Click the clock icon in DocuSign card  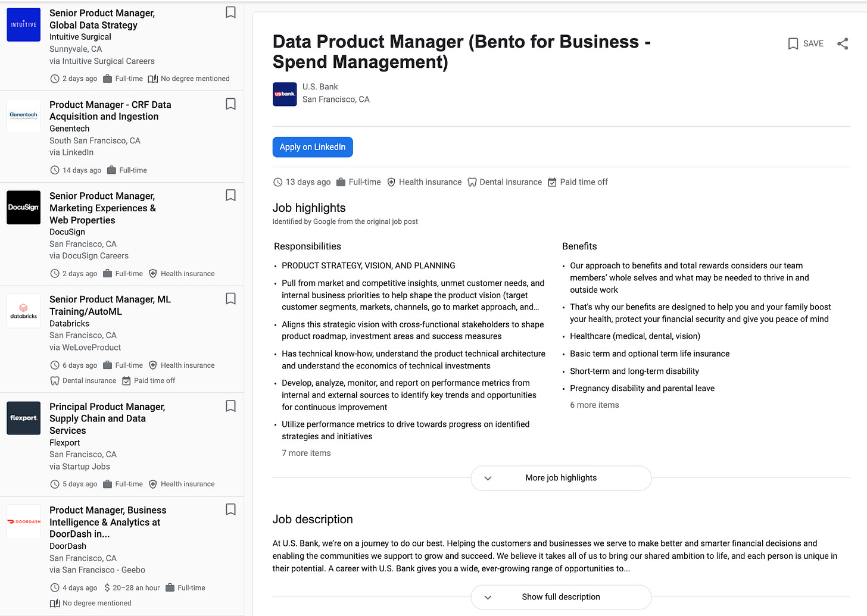click(55, 274)
